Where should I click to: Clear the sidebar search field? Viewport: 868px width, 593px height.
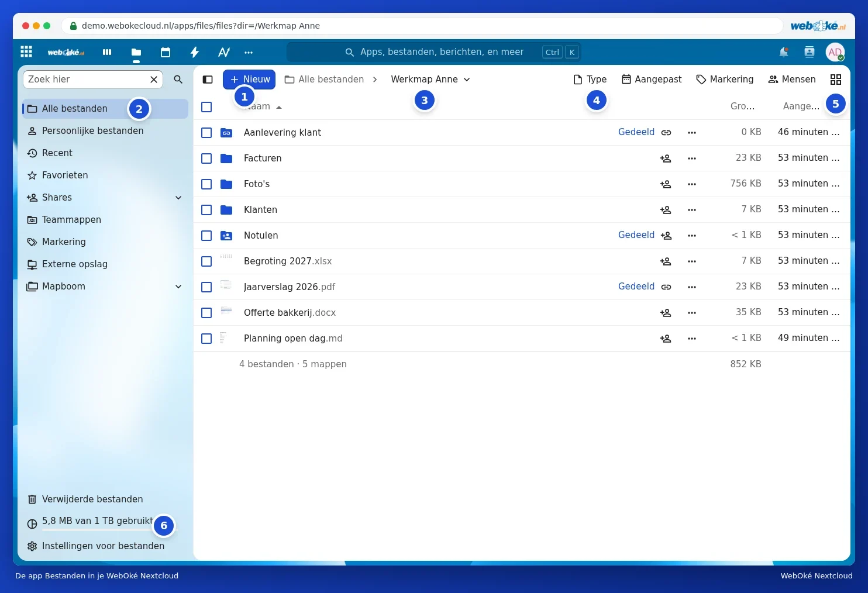click(154, 80)
